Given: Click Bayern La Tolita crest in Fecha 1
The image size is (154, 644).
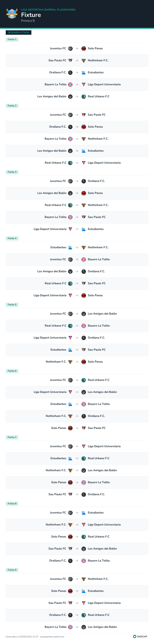Looking at the screenshot, I should tap(70, 84).
